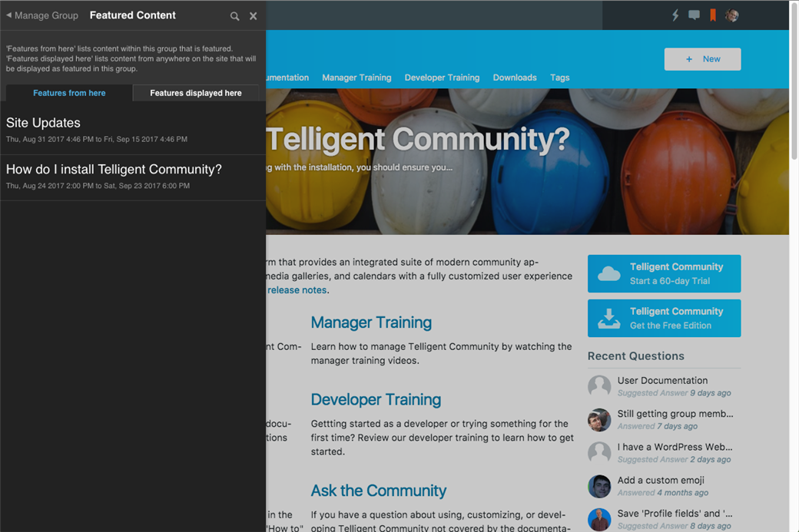Open the orange bookmarks icon
Viewport: 799px width, 532px height.
713,15
